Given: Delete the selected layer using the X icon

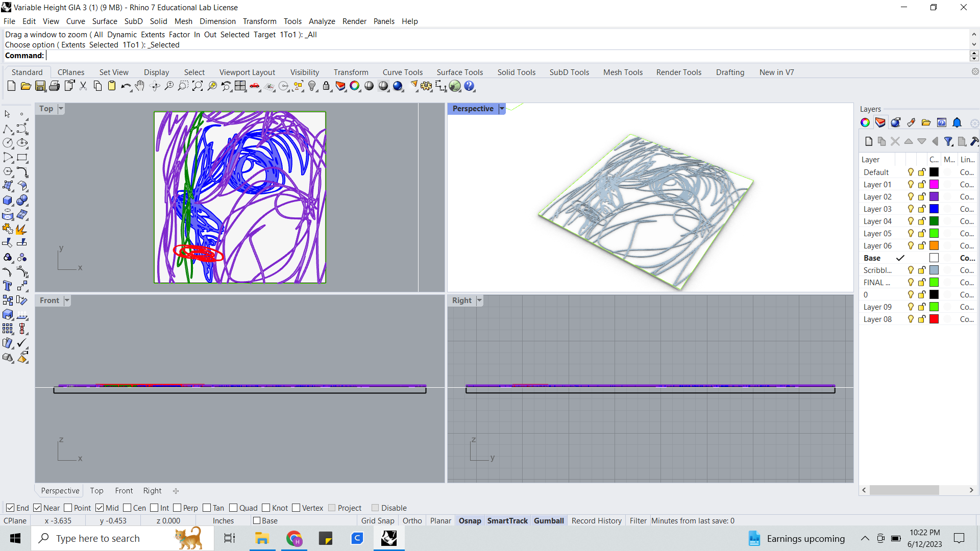Looking at the screenshot, I should tap(895, 141).
